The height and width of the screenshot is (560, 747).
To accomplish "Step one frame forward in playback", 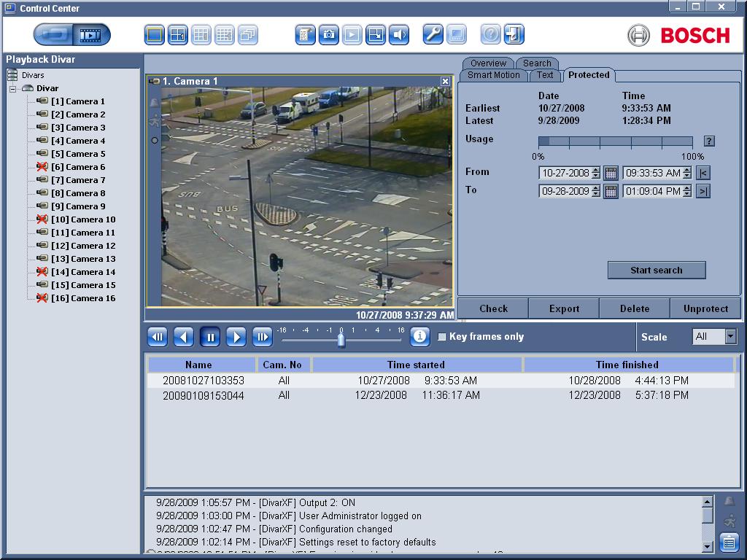I will (x=263, y=337).
